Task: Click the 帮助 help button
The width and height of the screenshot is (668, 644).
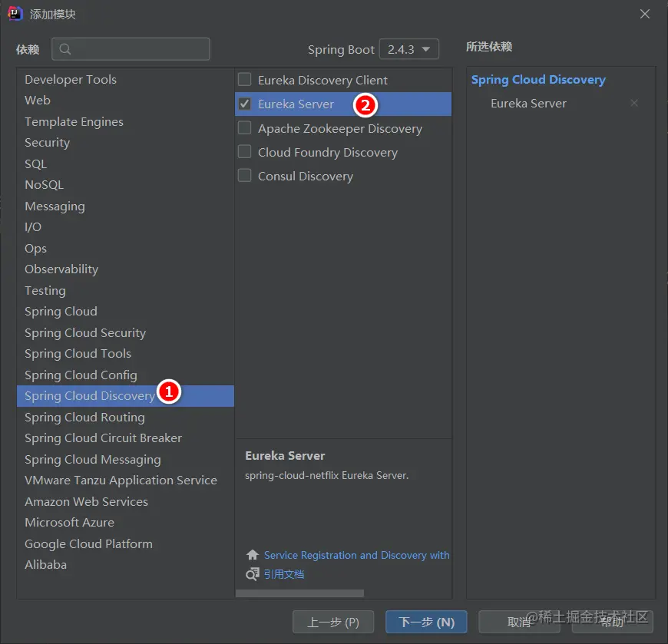Action: click(x=612, y=622)
